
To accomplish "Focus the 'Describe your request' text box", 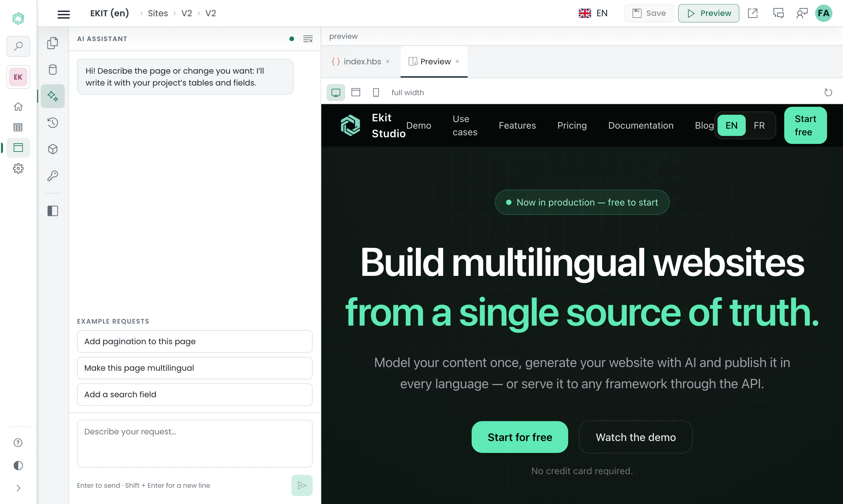I will point(195,444).
